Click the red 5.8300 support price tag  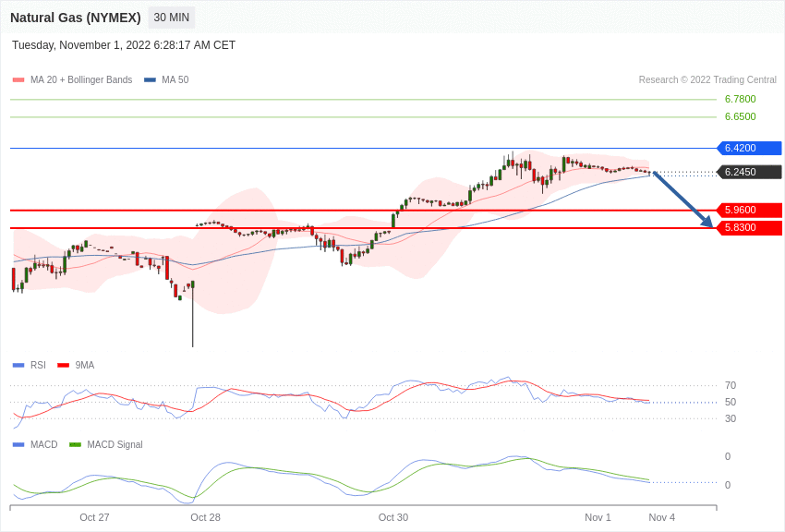[749, 227]
